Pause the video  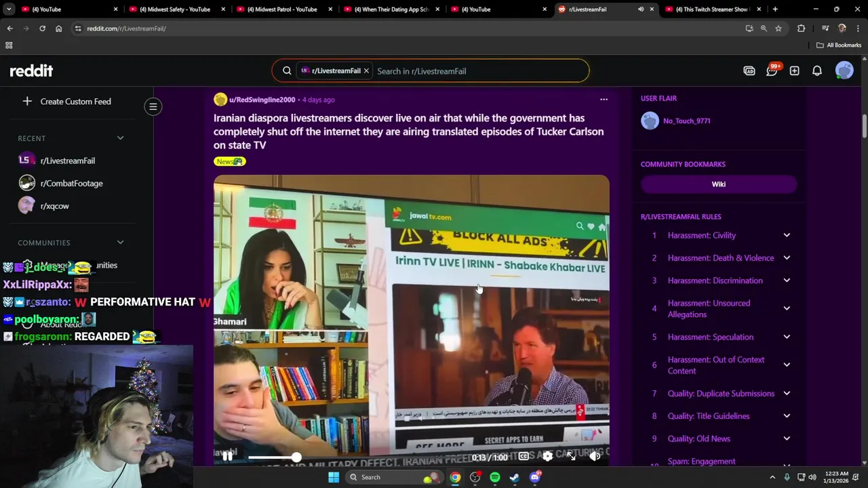point(227,457)
